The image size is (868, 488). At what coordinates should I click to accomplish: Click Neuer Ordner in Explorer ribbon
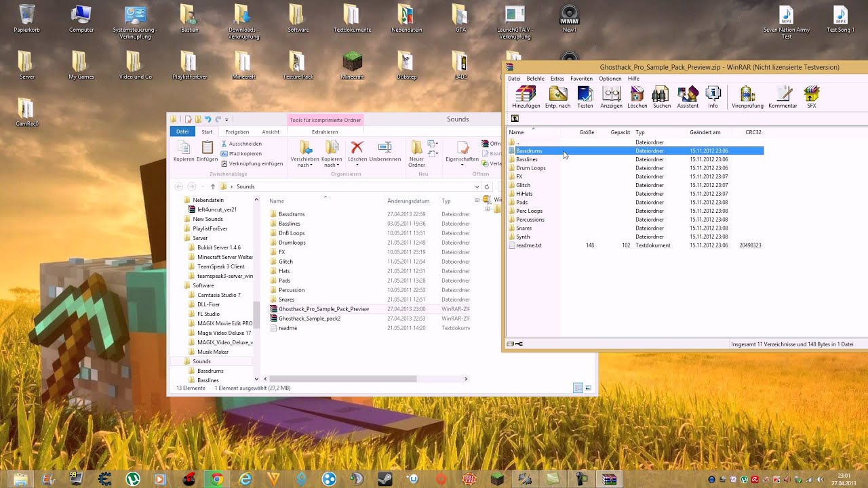(x=416, y=154)
